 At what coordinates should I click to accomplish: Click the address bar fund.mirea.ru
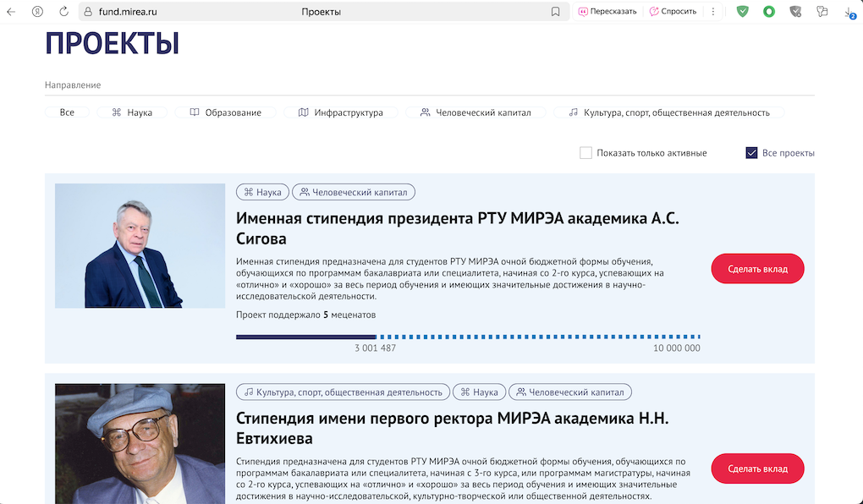pos(323,12)
